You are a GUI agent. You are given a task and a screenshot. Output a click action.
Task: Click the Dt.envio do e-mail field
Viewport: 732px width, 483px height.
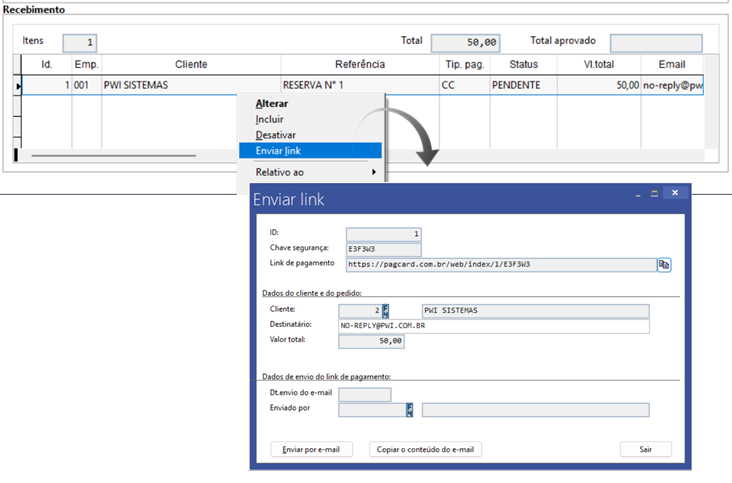pos(365,394)
